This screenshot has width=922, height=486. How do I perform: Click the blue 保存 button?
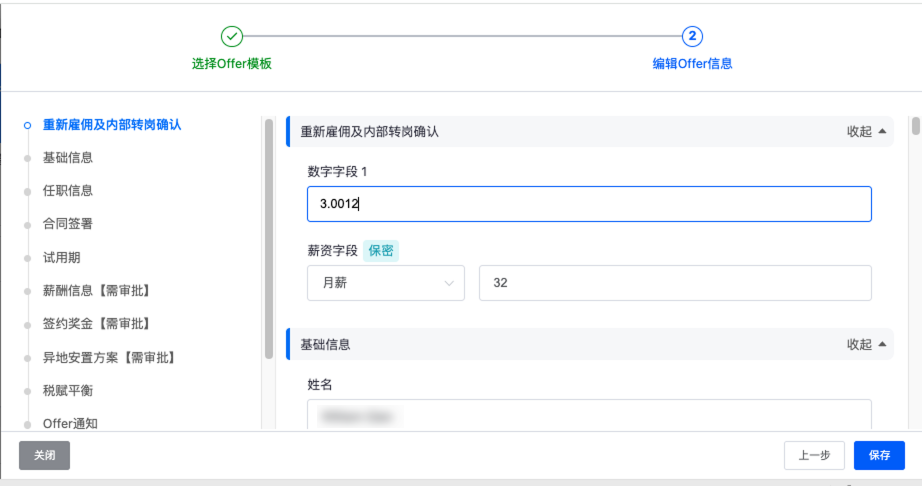[x=879, y=455]
